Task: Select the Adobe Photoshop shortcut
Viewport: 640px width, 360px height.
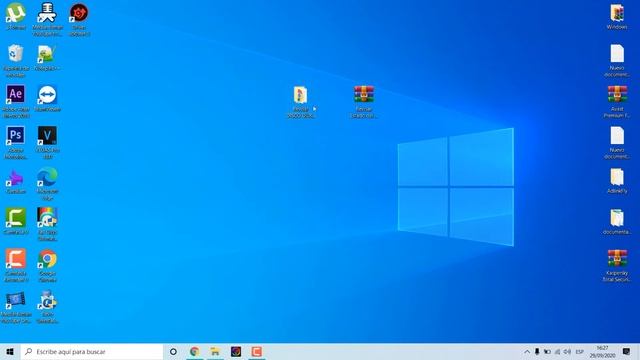Action: tap(16, 142)
